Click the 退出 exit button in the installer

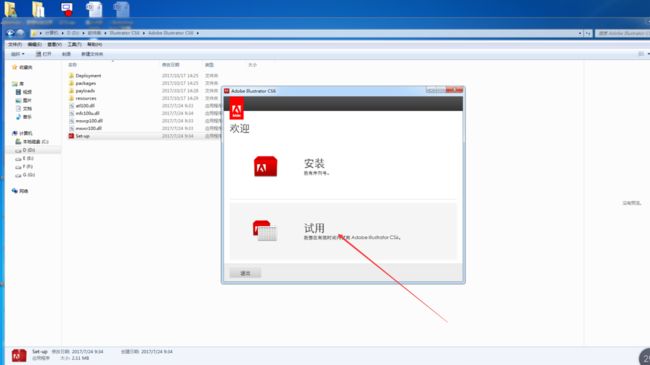tap(245, 273)
